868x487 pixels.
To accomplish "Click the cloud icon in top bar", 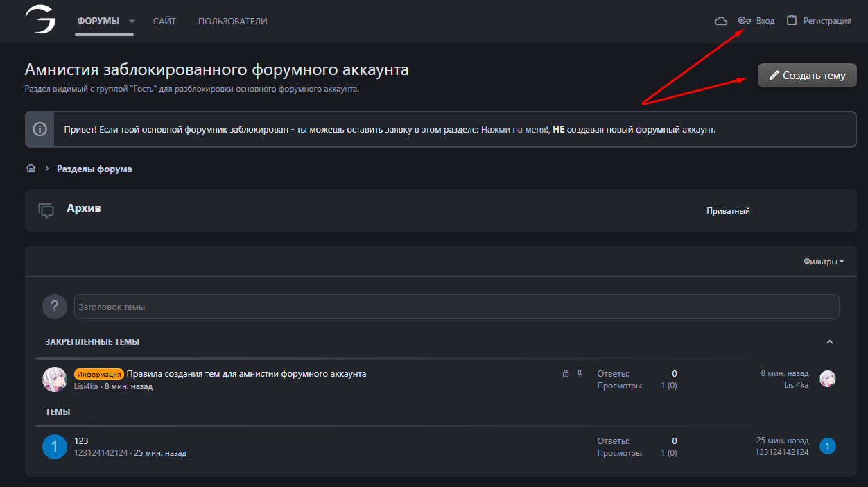I will pos(721,21).
